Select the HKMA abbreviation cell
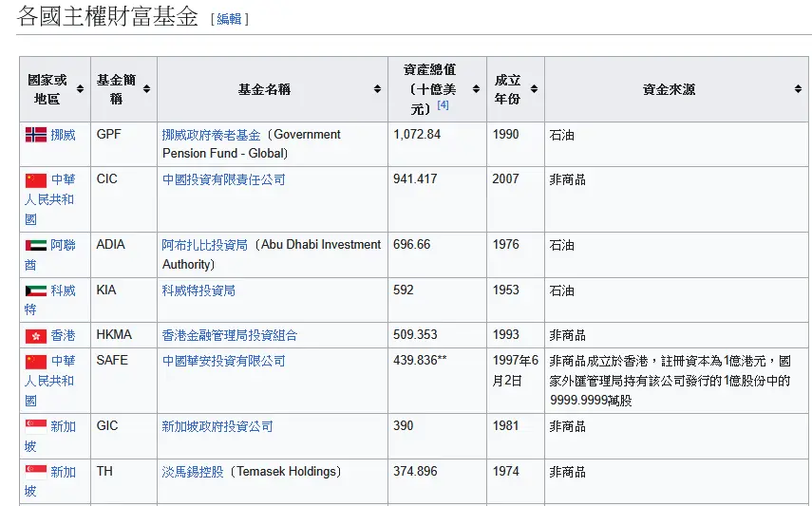The image size is (812, 506). (123, 335)
